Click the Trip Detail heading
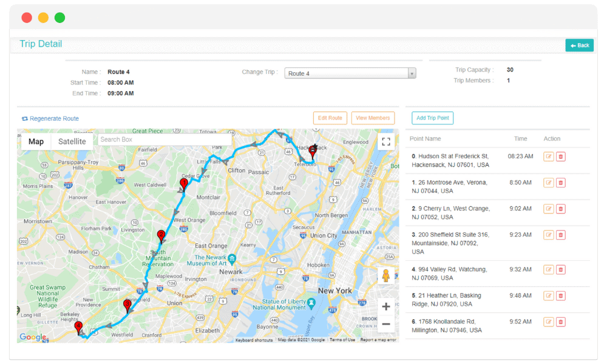The height and width of the screenshot is (364, 607). pos(41,44)
